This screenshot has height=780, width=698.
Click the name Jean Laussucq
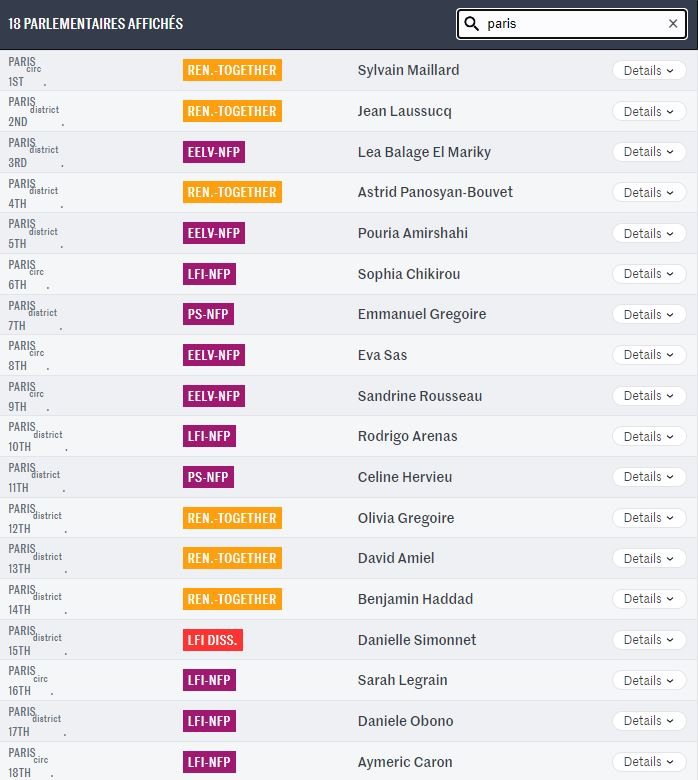coord(404,111)
